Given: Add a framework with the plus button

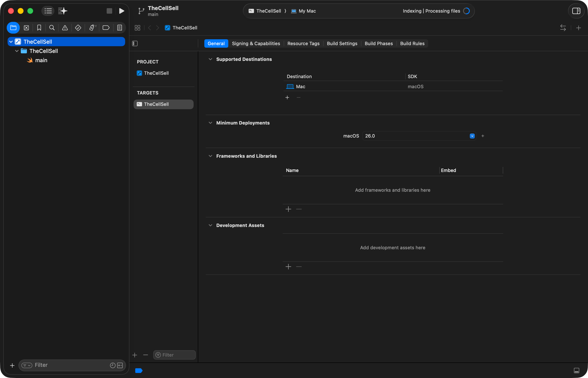Looking at the screenshot, I should [x=288, y=209].
